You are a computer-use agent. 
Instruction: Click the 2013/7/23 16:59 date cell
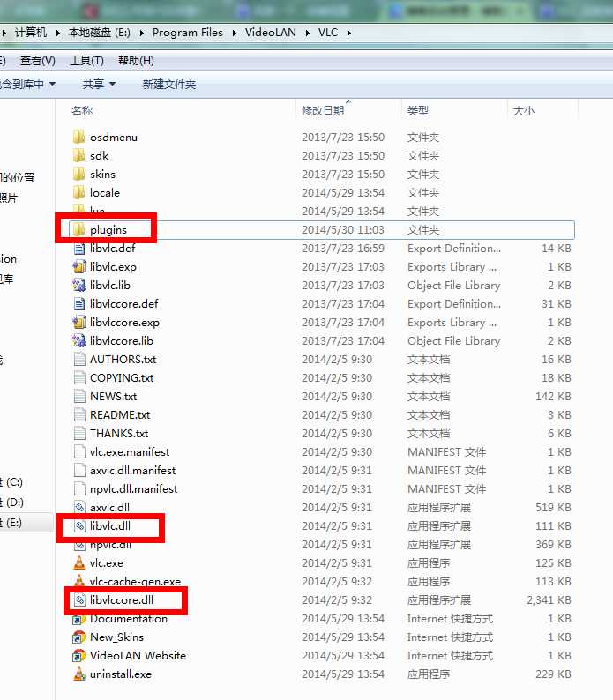pos(343,249)
